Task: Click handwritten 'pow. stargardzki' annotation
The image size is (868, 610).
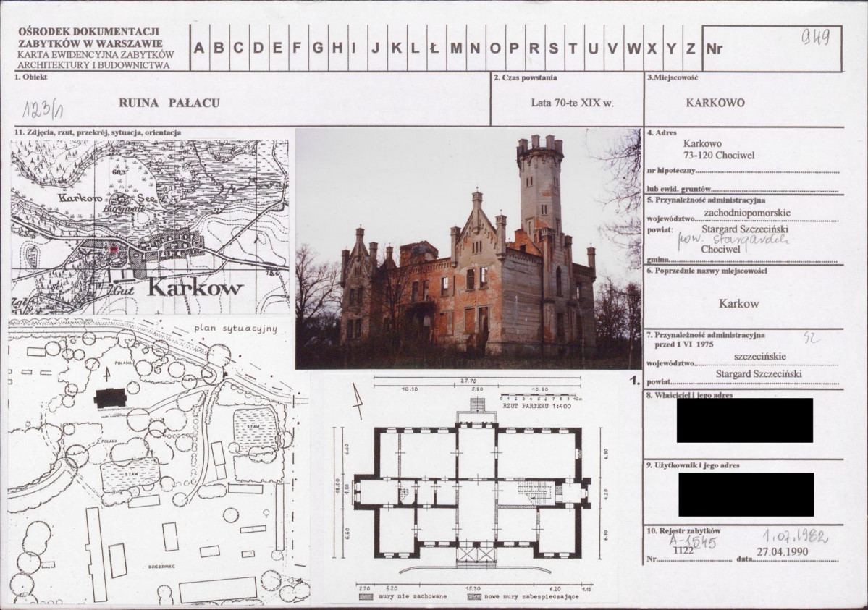Action: tap(733, 241)
